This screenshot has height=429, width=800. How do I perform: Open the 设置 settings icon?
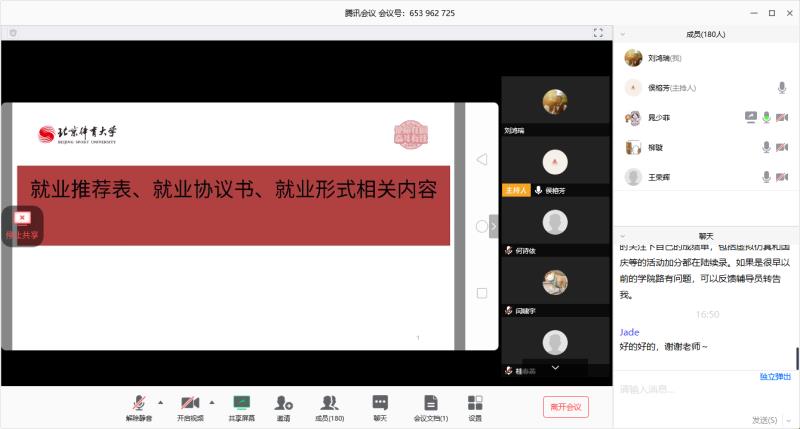point(475,403)
